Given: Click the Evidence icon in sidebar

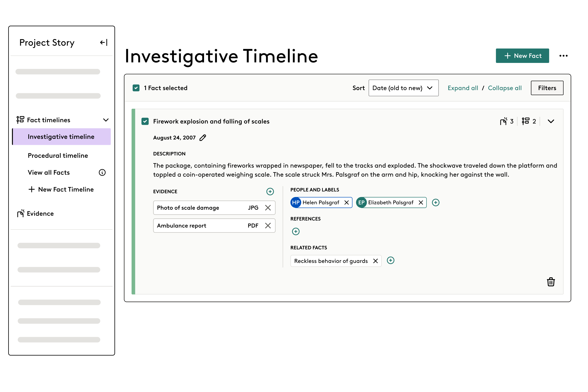Looking at the screenshot, I should (21, 213).
